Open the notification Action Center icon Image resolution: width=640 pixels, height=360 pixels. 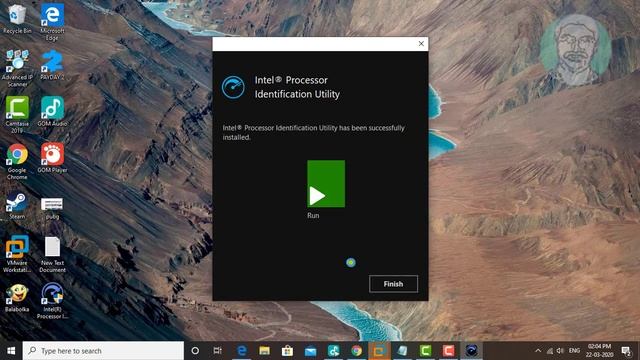point(626,351)
